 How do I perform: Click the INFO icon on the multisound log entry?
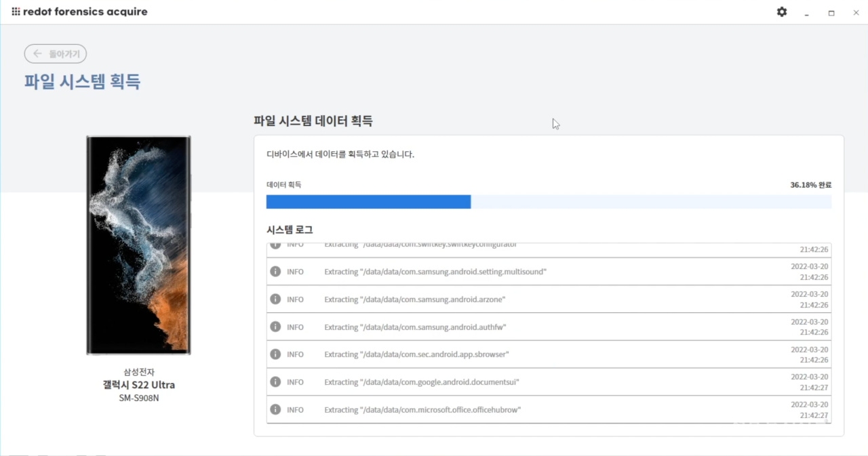[275, 271]
